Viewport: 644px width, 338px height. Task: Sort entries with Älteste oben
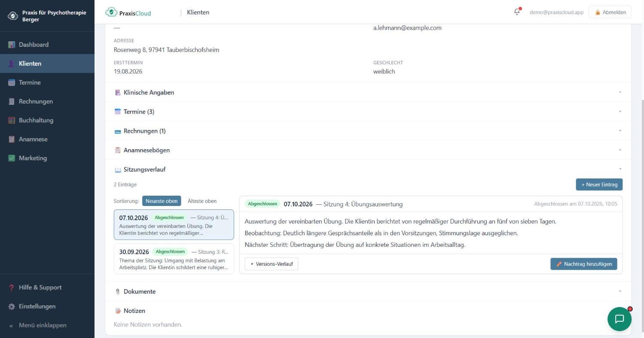click(202, 201)
